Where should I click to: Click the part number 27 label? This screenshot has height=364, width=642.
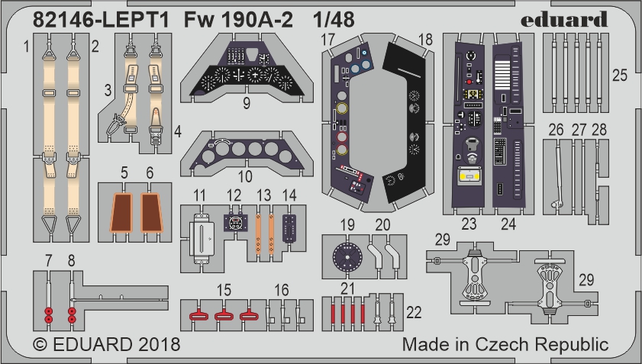[x=579, y=130]
